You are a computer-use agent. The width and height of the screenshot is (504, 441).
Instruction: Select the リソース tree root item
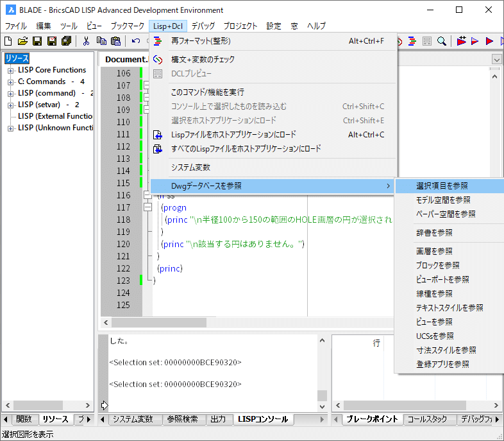pyautogui.click(x=17, y=58)
